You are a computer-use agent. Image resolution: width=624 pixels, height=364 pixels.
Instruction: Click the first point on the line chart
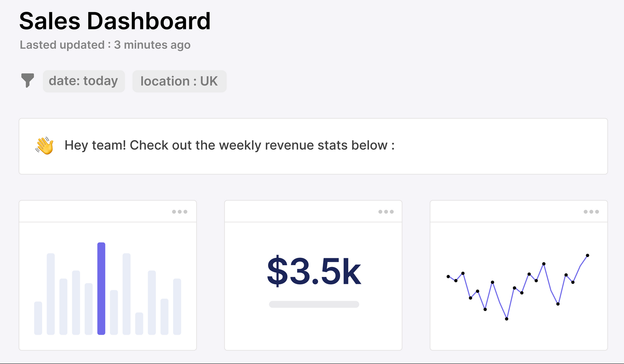tap(448, 277)
